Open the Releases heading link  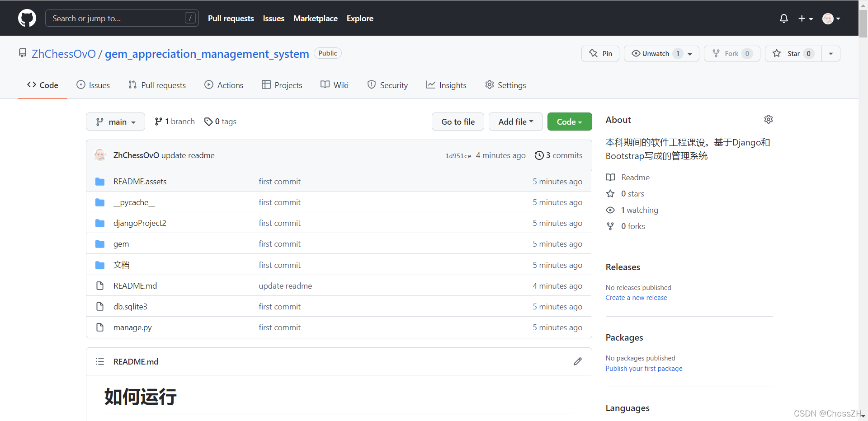click(x=623, y=267)
